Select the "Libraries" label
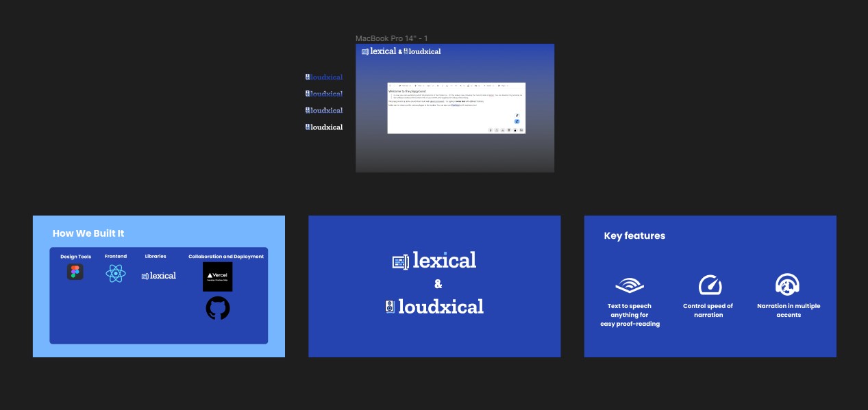The height and width of the screenshot is (410, 868). coord(156,256)
